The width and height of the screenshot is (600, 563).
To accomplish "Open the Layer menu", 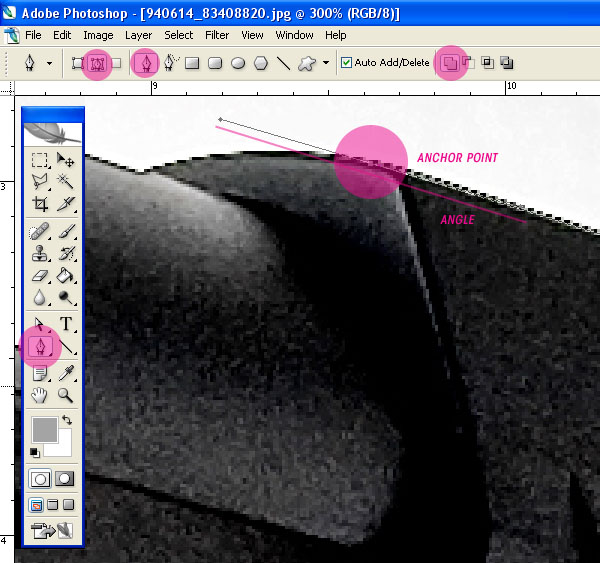I will coord(139,35).
